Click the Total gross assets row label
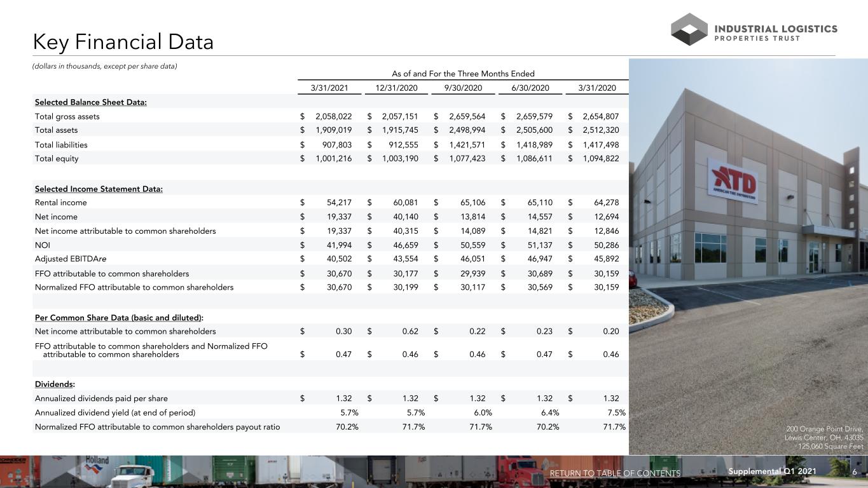This screenshot has width=868, height=488. [x=67, y=116]
